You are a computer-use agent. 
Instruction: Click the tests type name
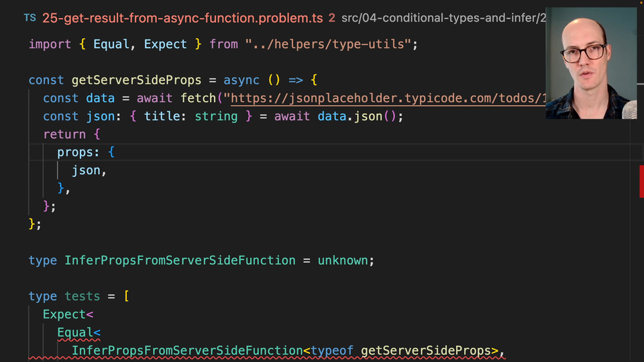(82, 296)
